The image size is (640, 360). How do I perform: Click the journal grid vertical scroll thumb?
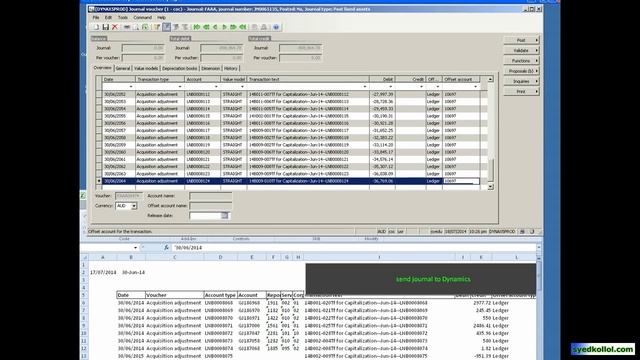click(x=491, y=170)
